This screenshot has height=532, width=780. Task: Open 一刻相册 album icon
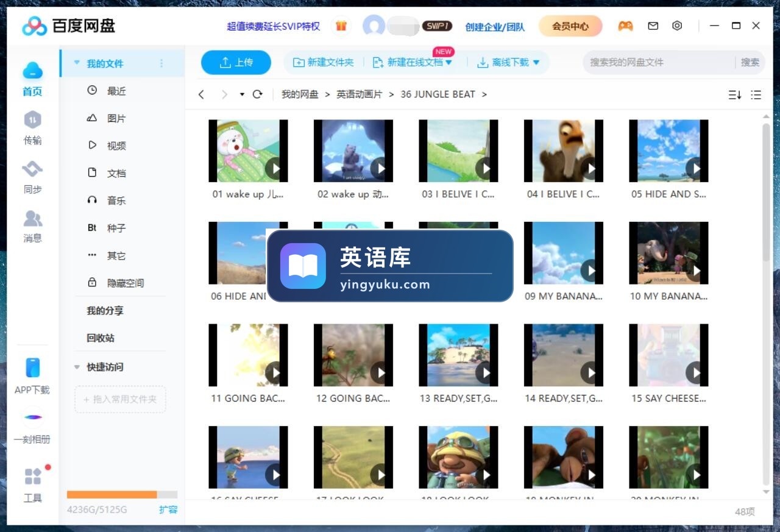click(32, 417)
